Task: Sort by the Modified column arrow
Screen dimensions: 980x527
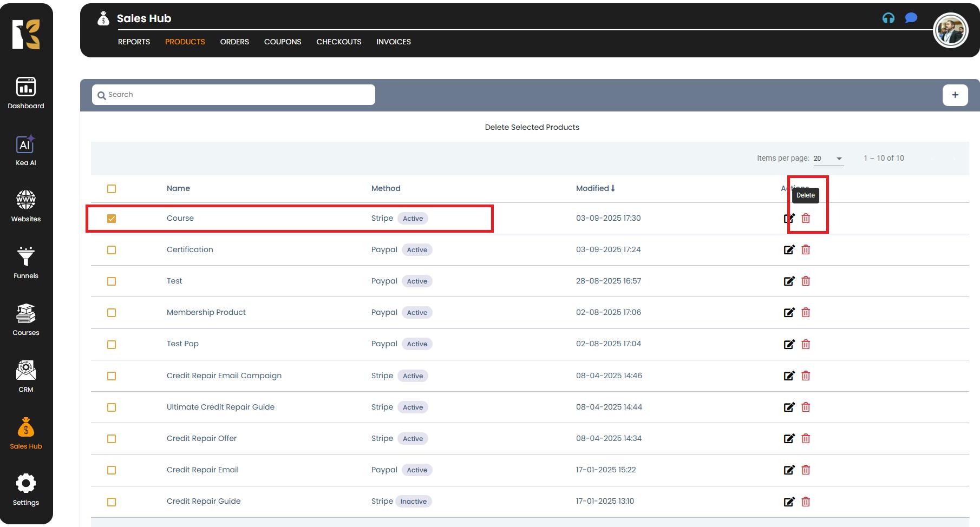Action: click(612, 188)
